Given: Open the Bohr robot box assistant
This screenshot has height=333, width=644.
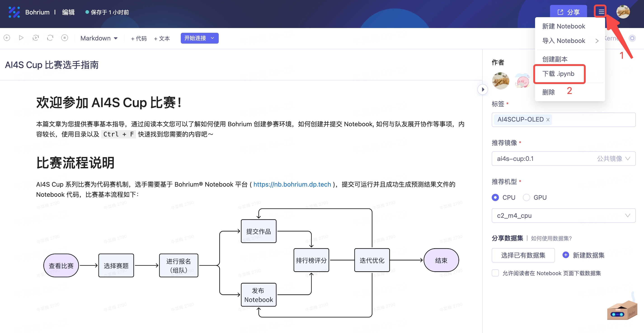Looking at the screenshot, I should point(622,310).
